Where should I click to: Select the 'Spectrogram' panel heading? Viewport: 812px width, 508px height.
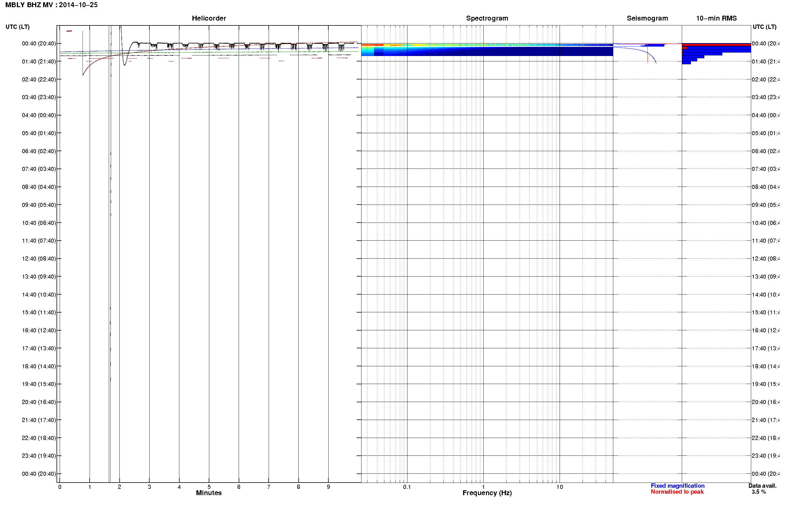pyautogui.click(x=487, y=19)
